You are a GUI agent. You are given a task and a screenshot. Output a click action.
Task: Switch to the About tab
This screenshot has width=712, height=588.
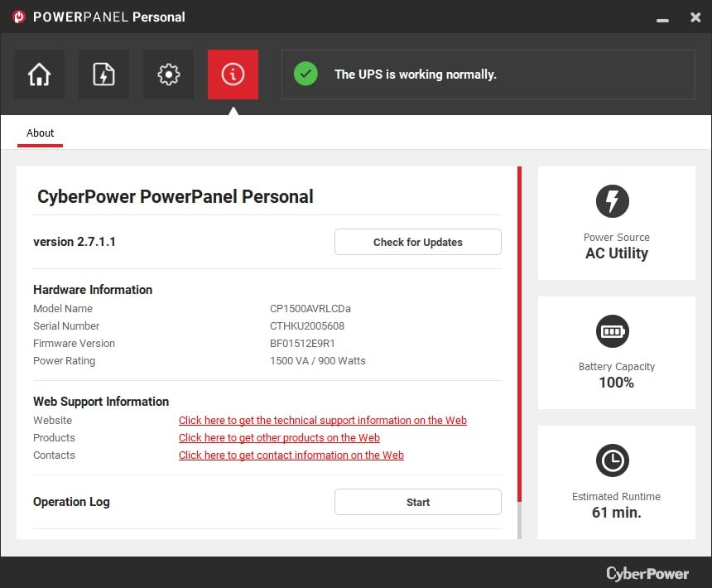pyautogui.click(x=40, y=133)
